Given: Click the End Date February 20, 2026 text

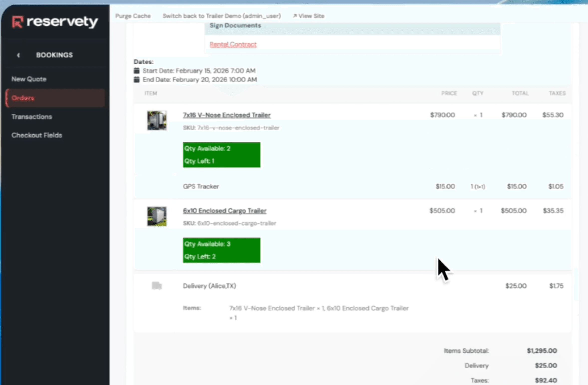Looking at the screenshot, I should click(200, 80).
